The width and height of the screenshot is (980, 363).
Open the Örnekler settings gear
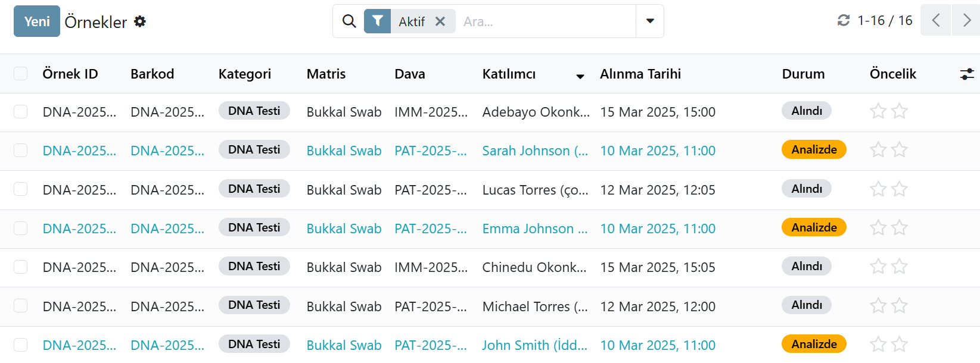(x=140, y=21)
